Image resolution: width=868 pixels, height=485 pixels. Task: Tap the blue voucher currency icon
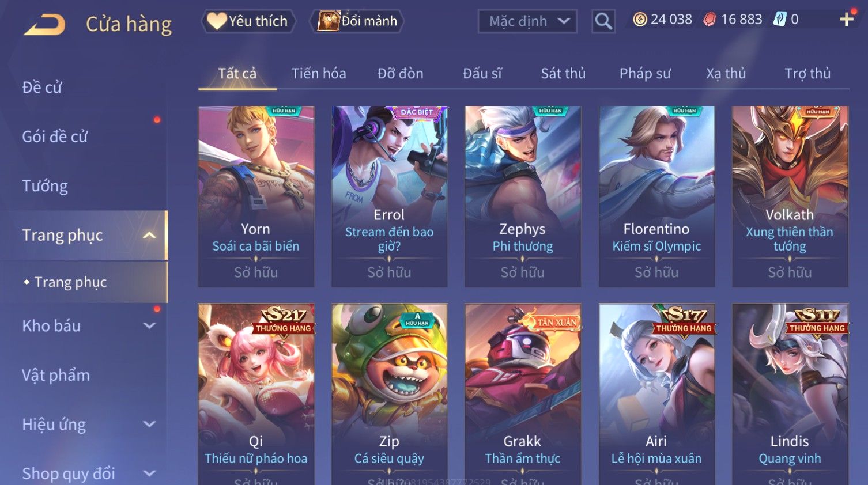click(x=779, y=20)
